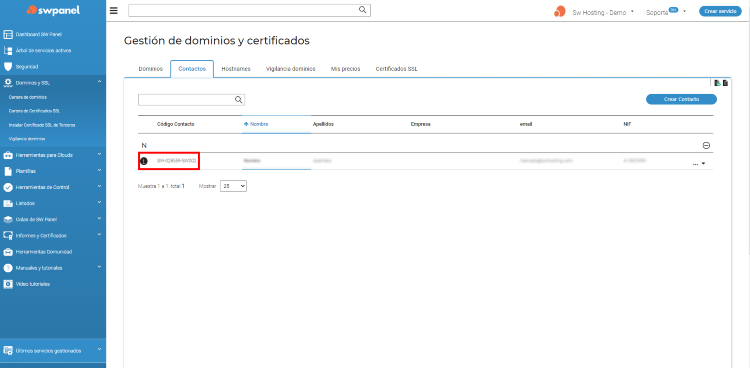Open the Mostrar 25 rows dropdown
Image resolution: width=750 pixels, height=369 pixels.
tap(233, 186)
